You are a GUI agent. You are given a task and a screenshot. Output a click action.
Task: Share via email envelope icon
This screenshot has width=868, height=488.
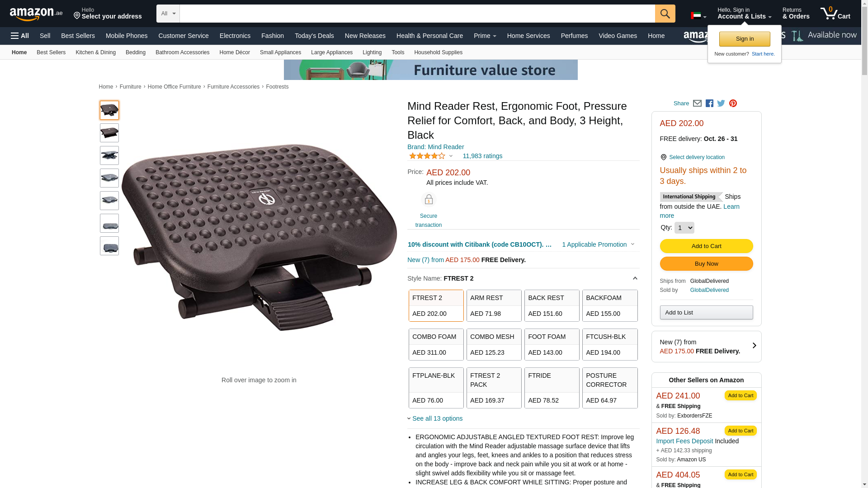tap(697, 103)
